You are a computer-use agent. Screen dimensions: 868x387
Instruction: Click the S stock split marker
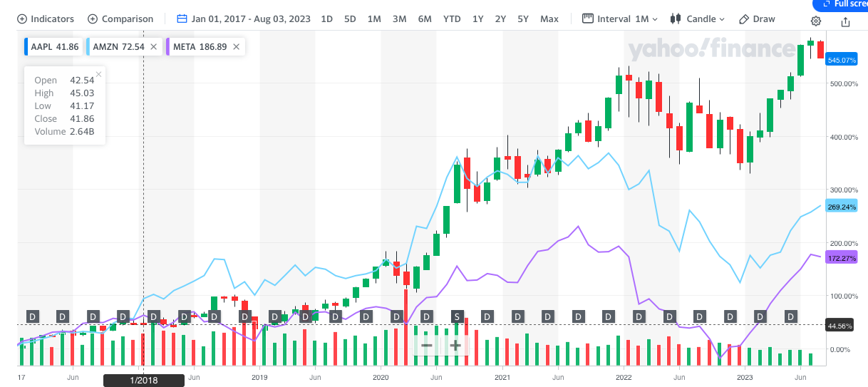pyautogui.click(x=457, y=316)
